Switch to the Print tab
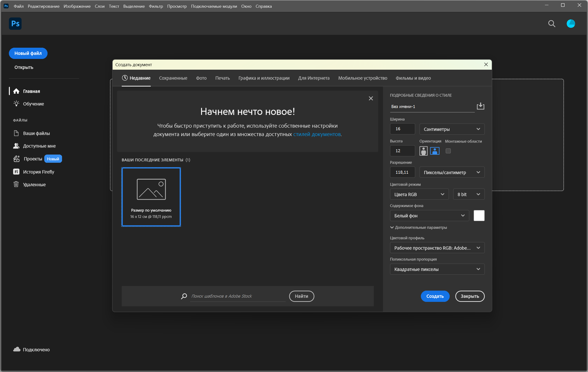The height and width of the screenshot is (372, 588). tap(222, 78)
